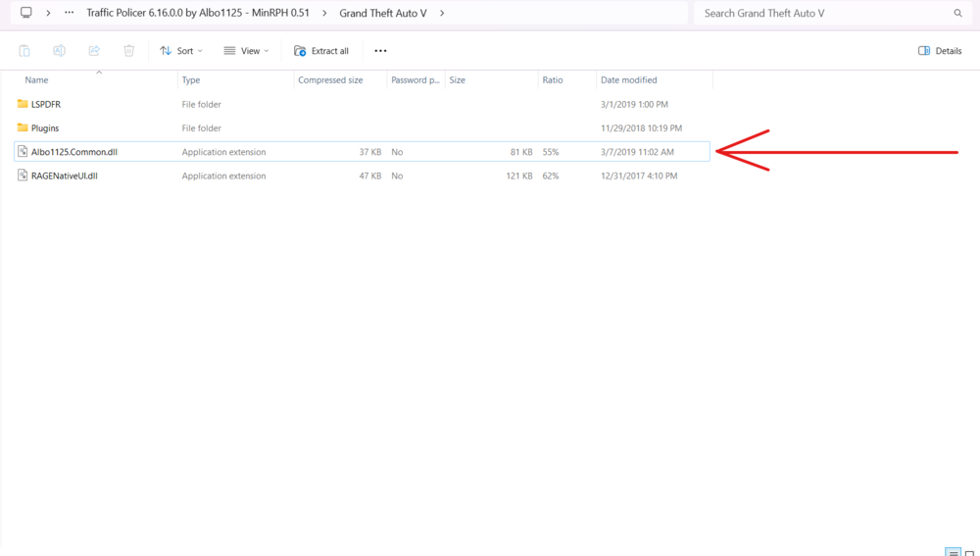Viewport: 980px width, 556px height.
Task: Sort by Date modified column header
Action: tap(628, 79)
